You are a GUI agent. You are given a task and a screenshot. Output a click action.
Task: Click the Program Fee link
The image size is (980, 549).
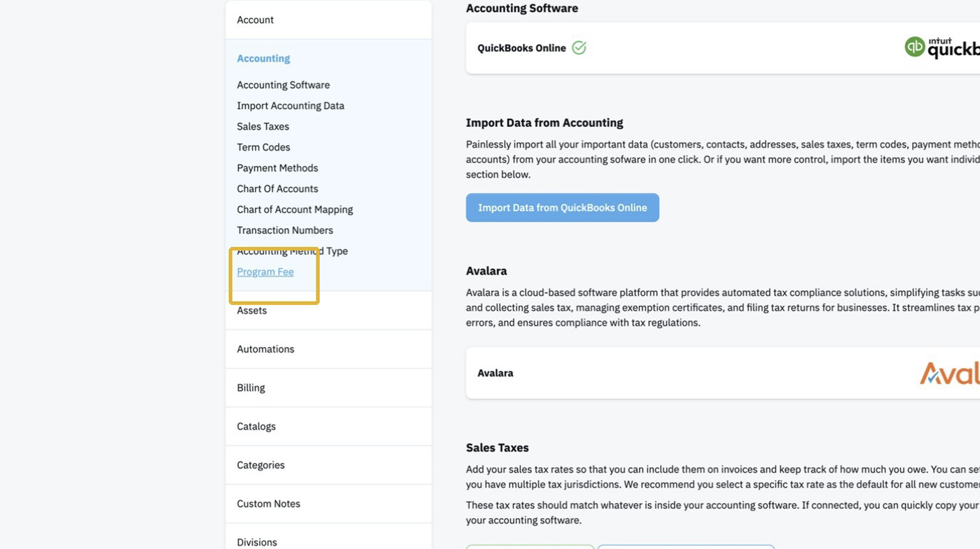tap(265, 272)
